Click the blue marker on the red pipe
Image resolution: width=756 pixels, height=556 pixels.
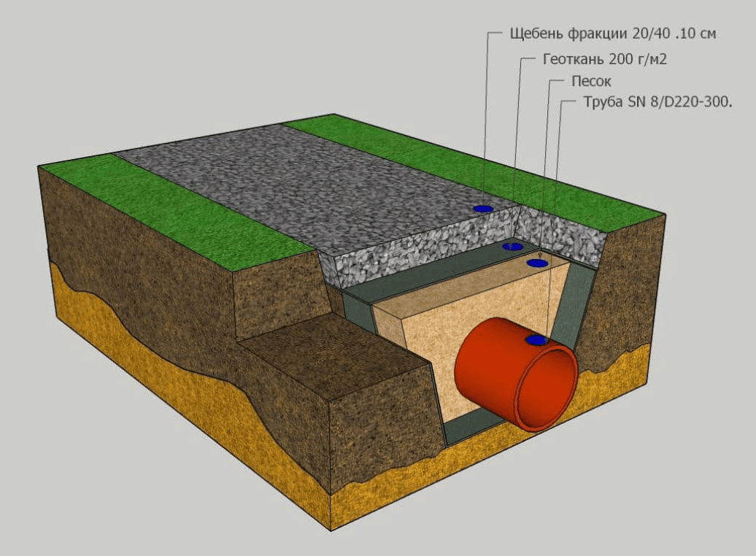(x=537, y=340)
